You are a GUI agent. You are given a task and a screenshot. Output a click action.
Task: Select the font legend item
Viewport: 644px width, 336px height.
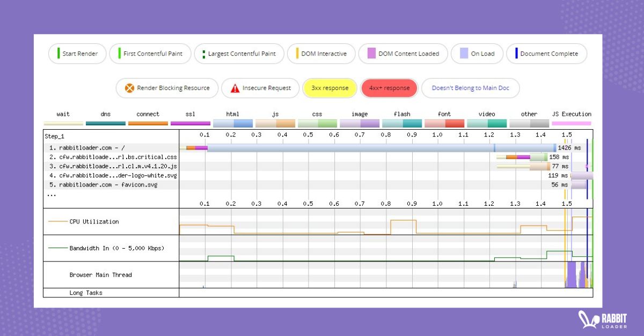pos(444,114)
